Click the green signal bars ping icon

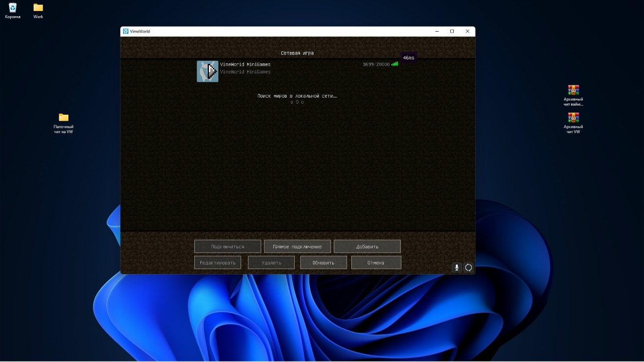click(395, 64)
